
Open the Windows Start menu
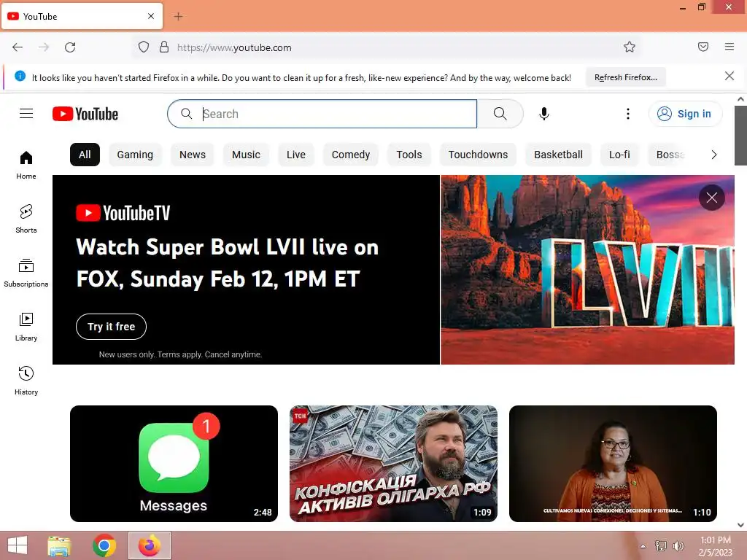point(18,545)
